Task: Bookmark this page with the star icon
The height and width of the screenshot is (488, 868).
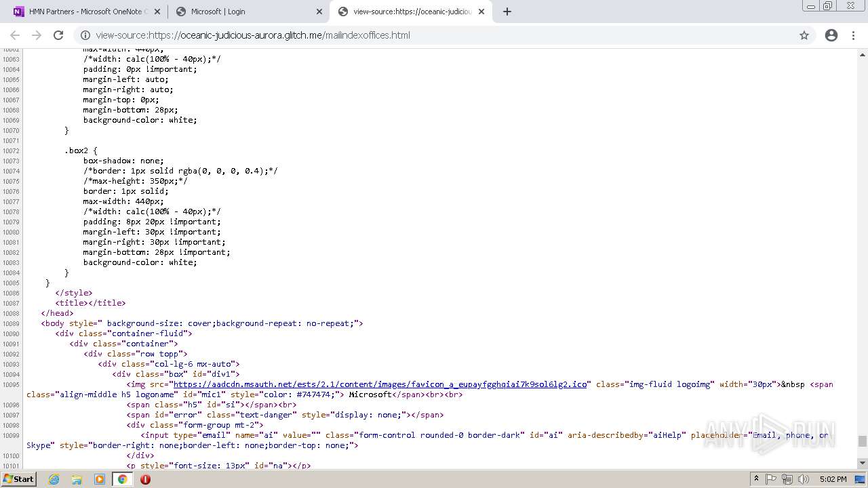Action: (804, 35)
